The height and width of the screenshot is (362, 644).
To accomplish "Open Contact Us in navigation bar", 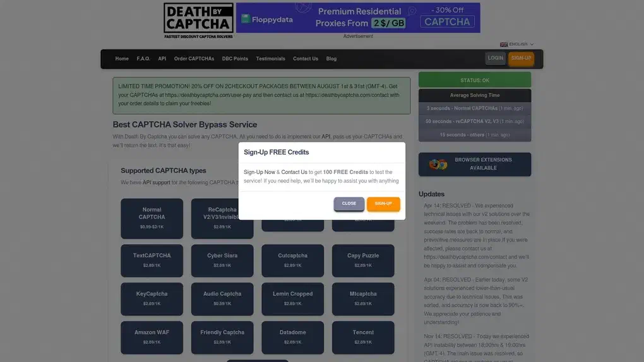I will point(306,59).
